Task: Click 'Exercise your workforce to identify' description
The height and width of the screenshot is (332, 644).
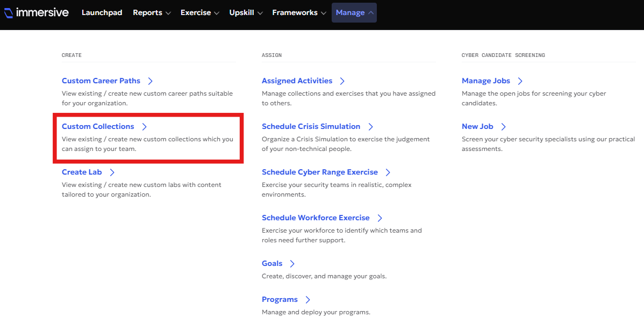Action: click(x=342, y=235)
